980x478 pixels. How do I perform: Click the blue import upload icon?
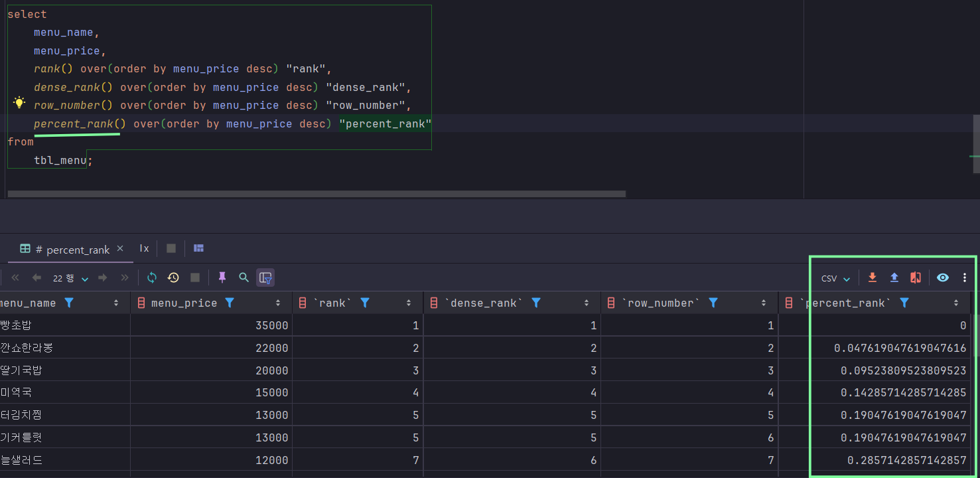[x=894, y=278]
